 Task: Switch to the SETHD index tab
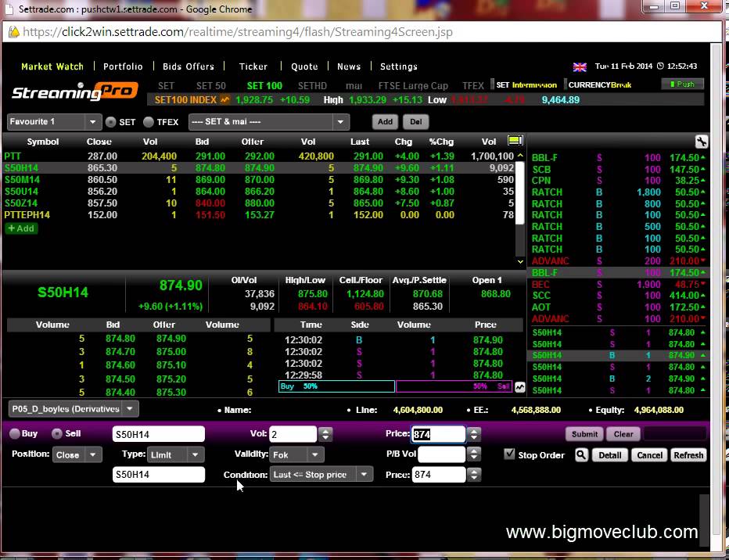tap(312, 85)
